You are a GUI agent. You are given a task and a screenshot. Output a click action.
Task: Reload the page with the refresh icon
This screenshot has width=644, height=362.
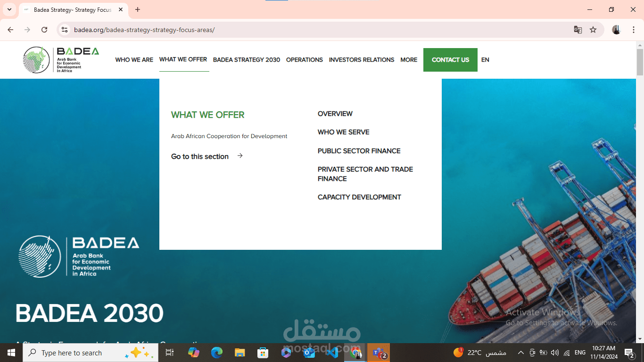(x=44, y=30)
